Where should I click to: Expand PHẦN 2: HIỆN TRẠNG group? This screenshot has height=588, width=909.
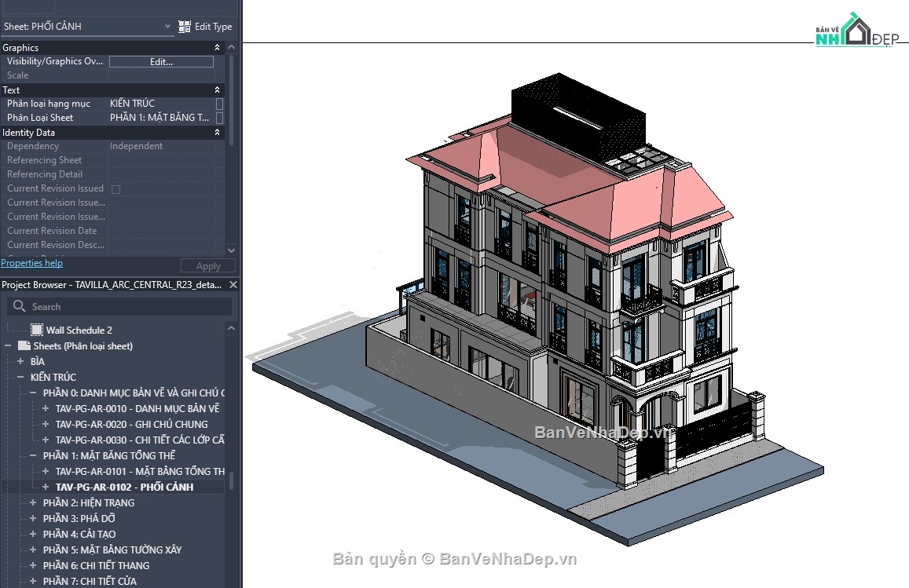tap(33, 503)
